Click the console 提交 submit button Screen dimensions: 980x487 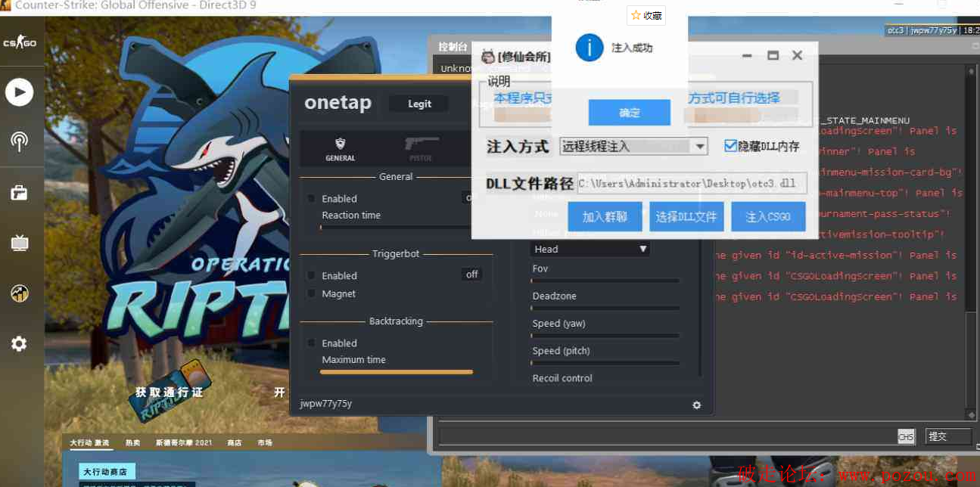948,436
